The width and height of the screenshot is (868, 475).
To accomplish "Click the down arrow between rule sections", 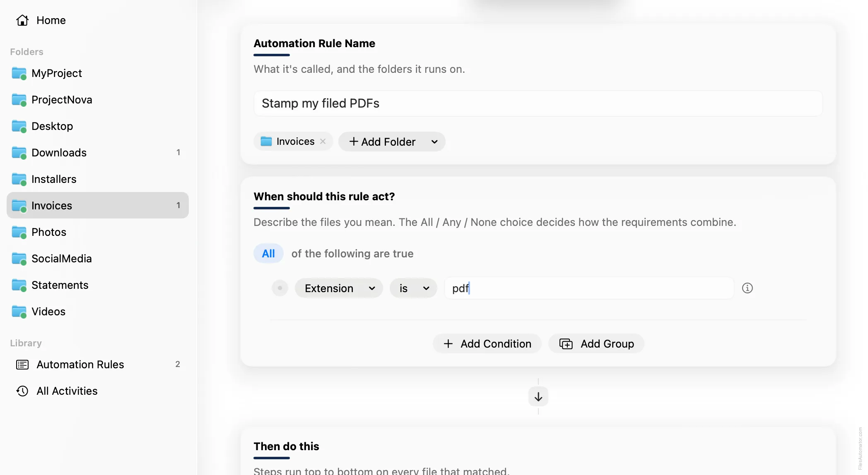I will click(x=538, y=397).
